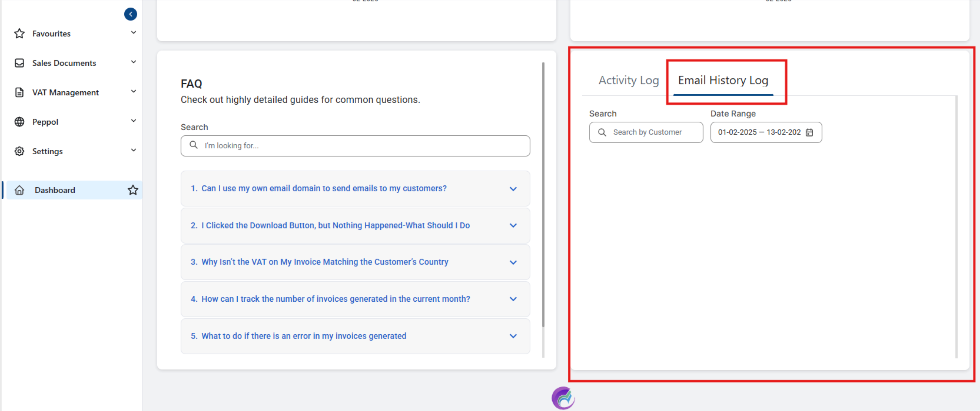Expand the Favourites menu chevron

pos(134,33)
